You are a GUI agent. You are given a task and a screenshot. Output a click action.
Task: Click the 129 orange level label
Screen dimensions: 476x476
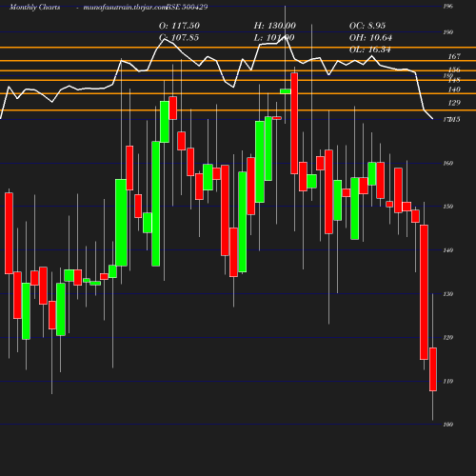(x=454, y=103)
